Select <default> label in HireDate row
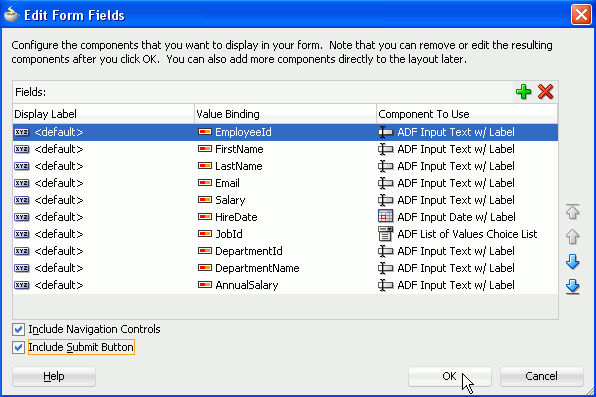Image resolution: width=596 pixels, height=397 pixels. point(59,217)
